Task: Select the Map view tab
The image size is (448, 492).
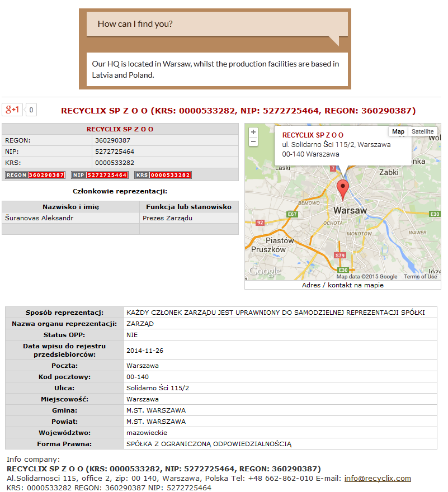Action: pyautogui.click(x=398, y=131)
